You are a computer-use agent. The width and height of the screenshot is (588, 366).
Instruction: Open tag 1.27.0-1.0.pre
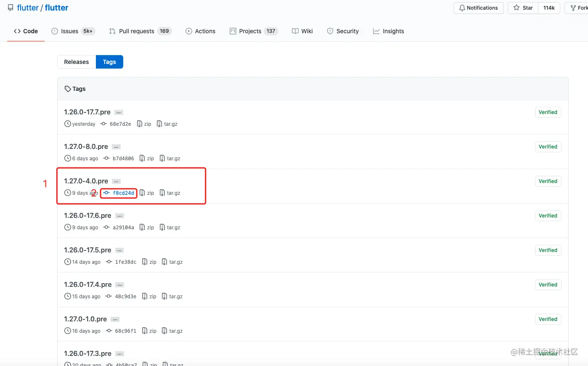pos(85,319)
